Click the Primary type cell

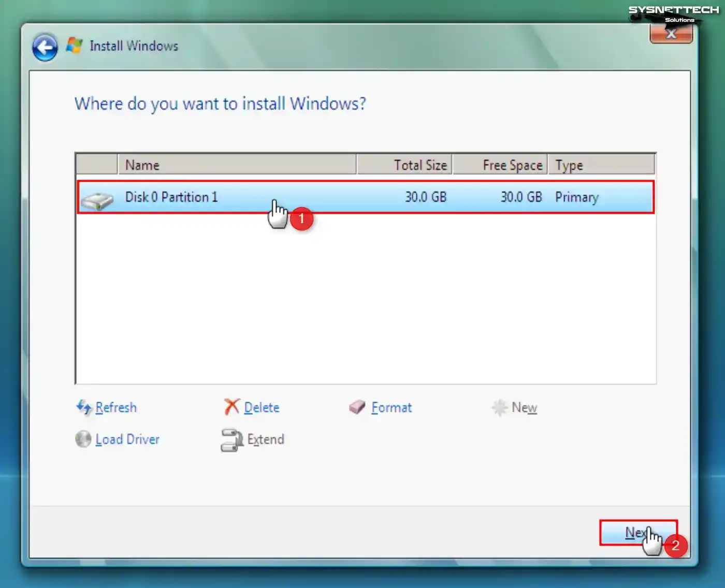point(577,198)
